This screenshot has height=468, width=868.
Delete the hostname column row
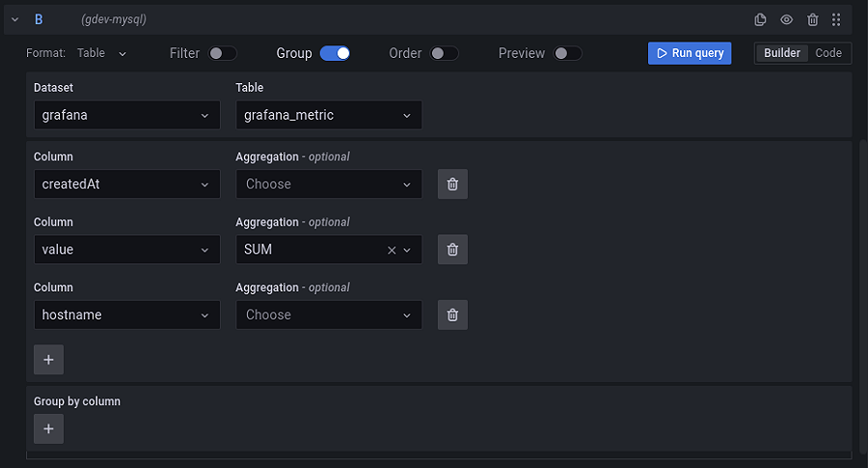click(x=452, y=315)
